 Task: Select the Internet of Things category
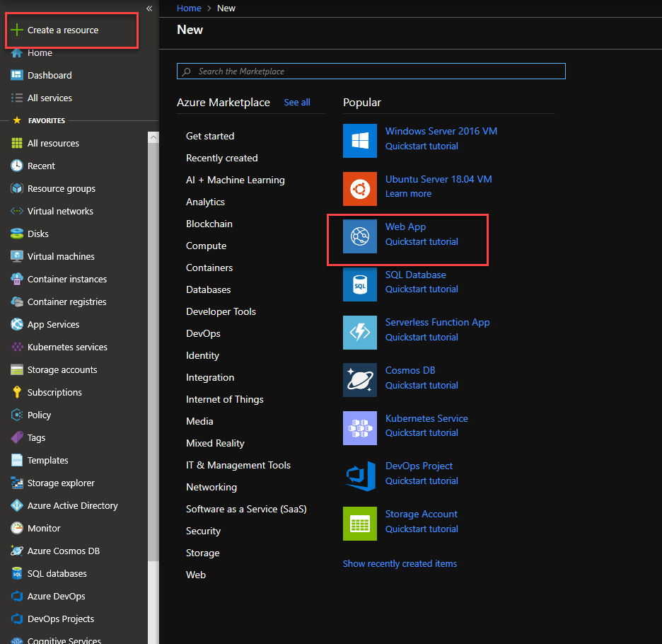225,399
